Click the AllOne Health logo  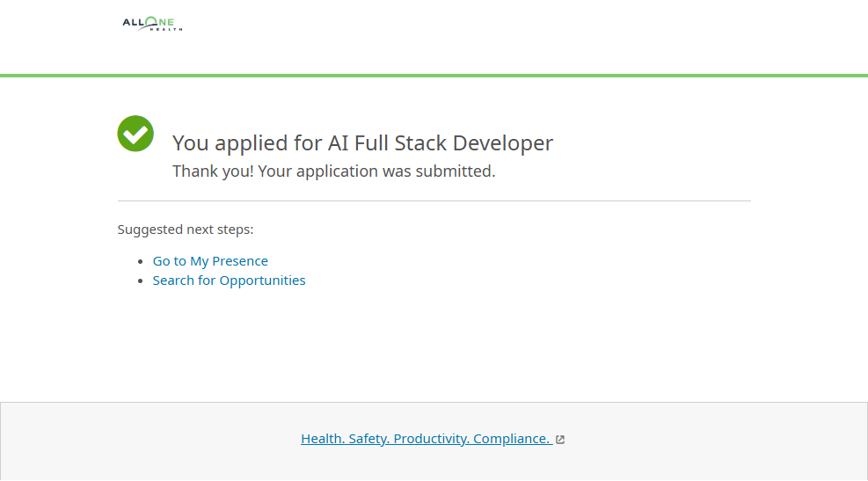[152, 24]
